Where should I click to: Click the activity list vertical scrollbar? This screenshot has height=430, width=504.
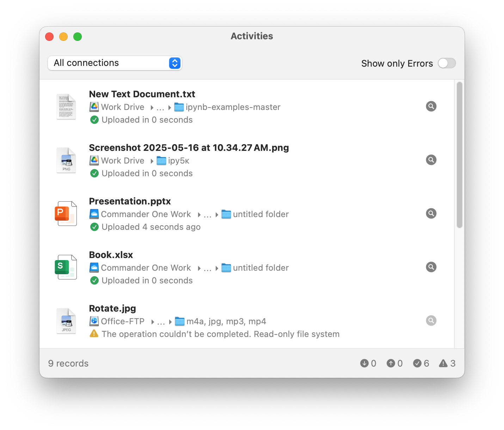point(459,155)
